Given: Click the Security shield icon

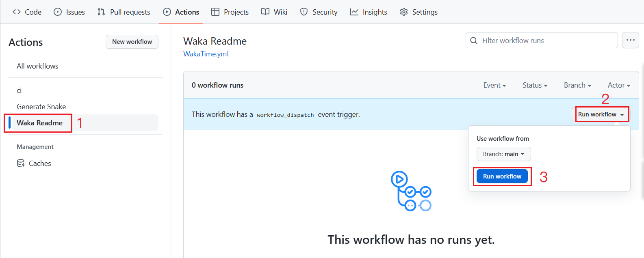Looking at the screenshot, I should [304, 12].
